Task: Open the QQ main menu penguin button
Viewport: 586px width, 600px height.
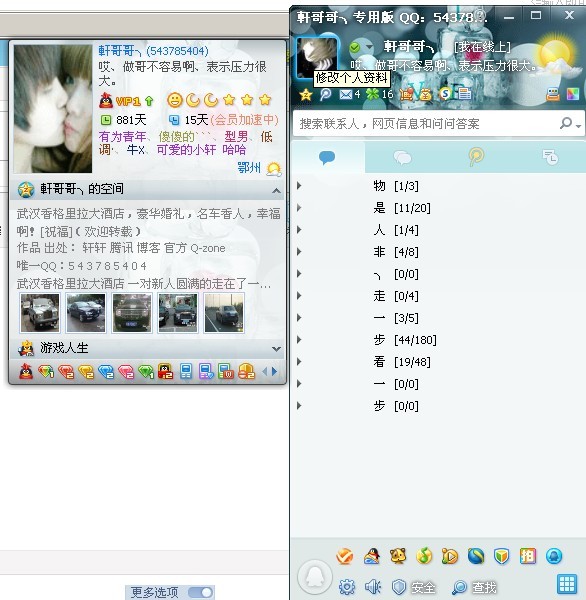Action: [315, 578]
